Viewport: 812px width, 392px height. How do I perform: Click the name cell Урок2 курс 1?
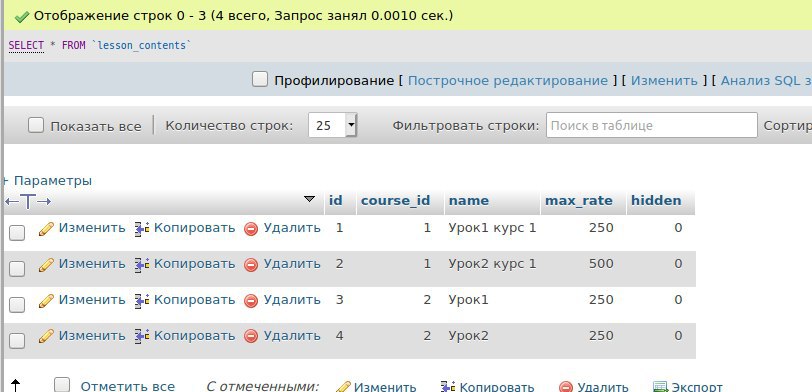(492, 264)
